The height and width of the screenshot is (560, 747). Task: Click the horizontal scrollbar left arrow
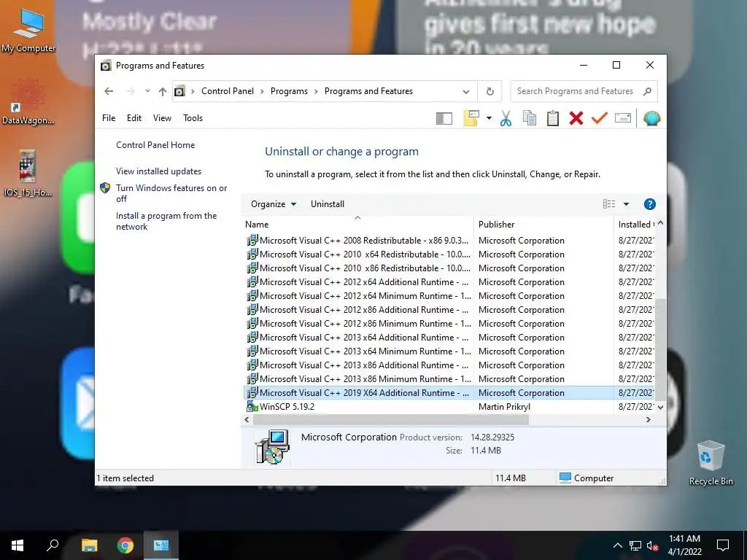[247, 419]
